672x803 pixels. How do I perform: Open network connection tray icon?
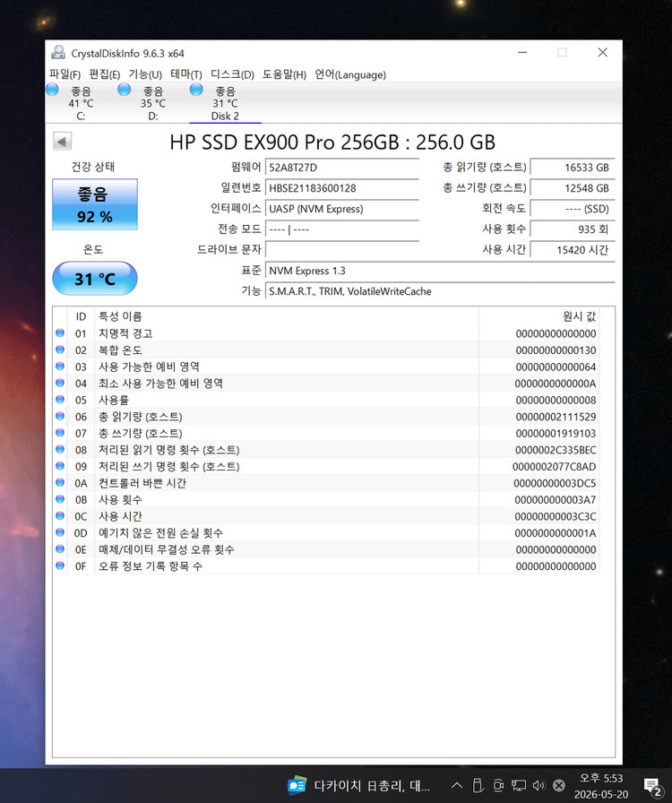[x=519, y=785]
